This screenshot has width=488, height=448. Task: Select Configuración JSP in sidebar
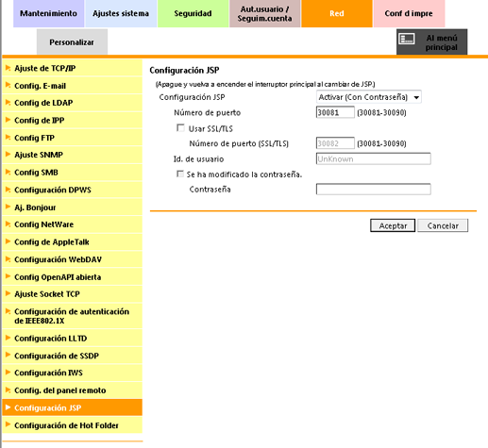pyautogui.click(x=72, y=407)
